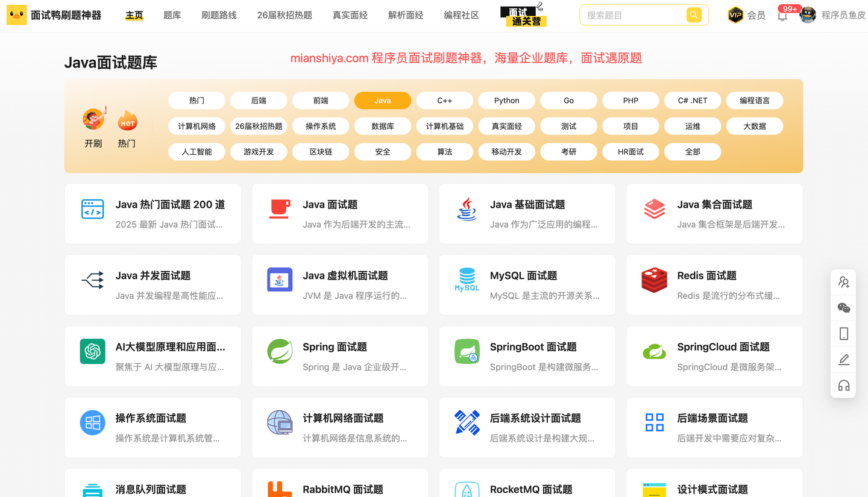
Task: Open the Java 热门面试题 200 道 title
Action: click(170, 205)
